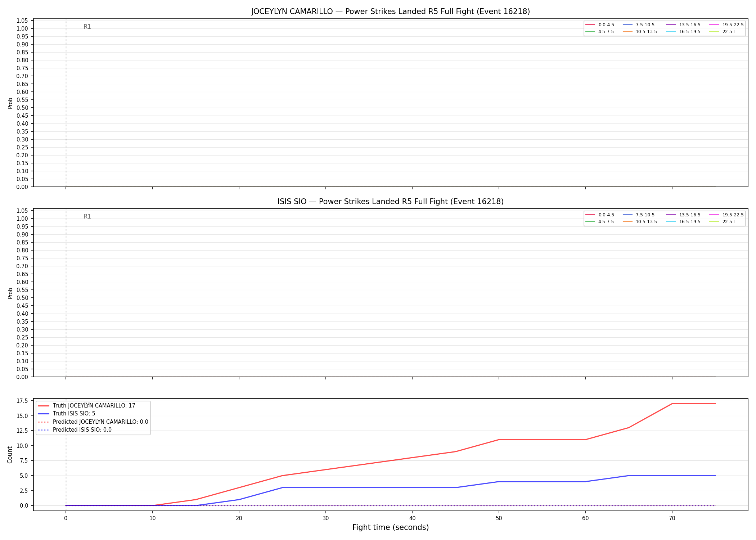Click the x-axis tick label 50
This screenshot has width=756, height=540.
(499, 518)
